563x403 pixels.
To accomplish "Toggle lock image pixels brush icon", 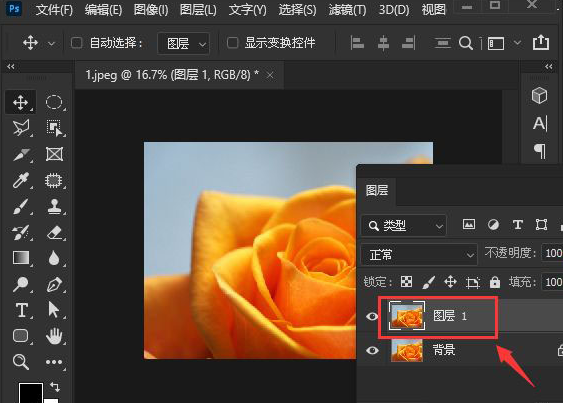I will coord(428,282).
